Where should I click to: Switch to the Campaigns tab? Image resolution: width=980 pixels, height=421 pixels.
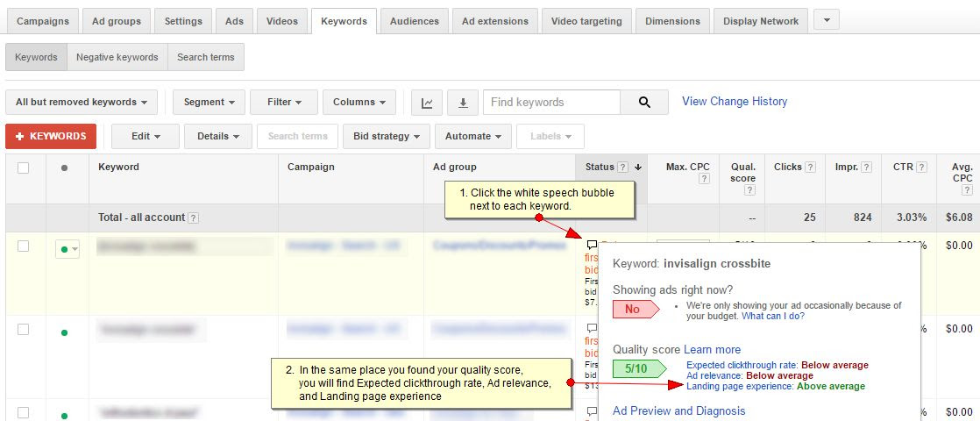point(42,21)
